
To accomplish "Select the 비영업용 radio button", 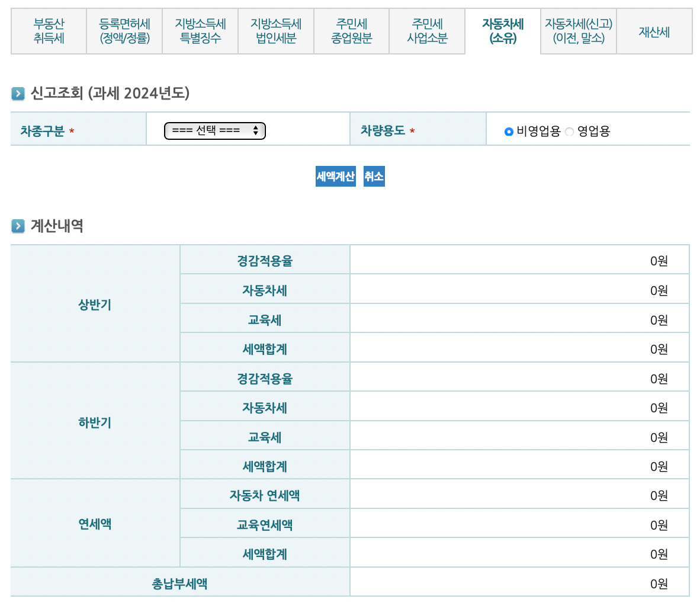I will (x=509, y=132).
